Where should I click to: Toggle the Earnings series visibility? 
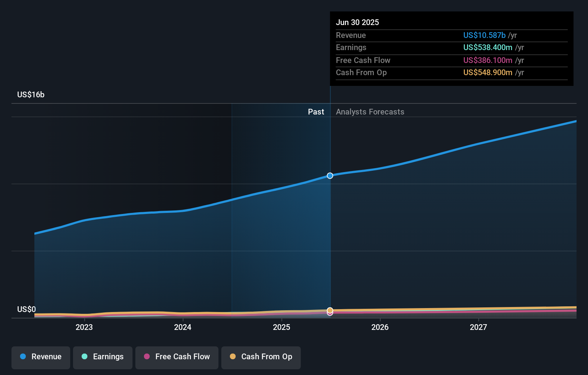pyautogui.click(x=102, y=357)
